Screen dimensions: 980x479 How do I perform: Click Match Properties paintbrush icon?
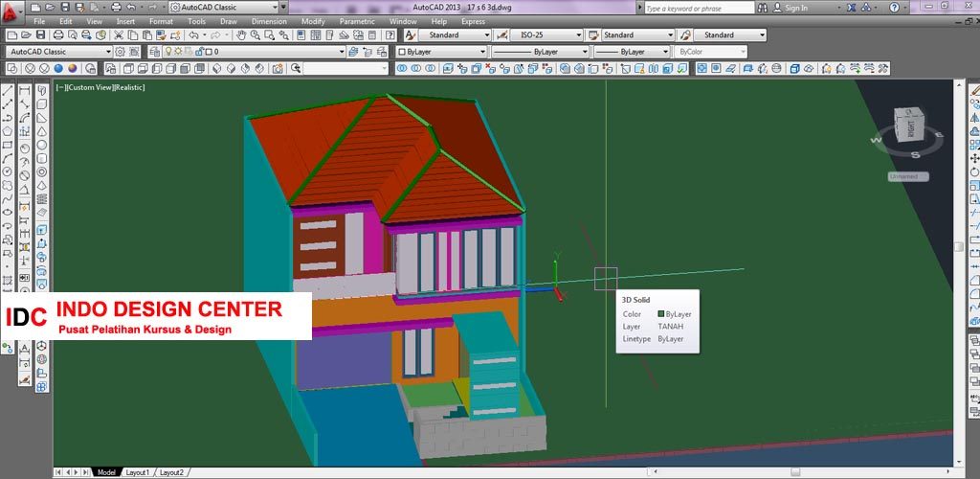click(x=162, y=35)
